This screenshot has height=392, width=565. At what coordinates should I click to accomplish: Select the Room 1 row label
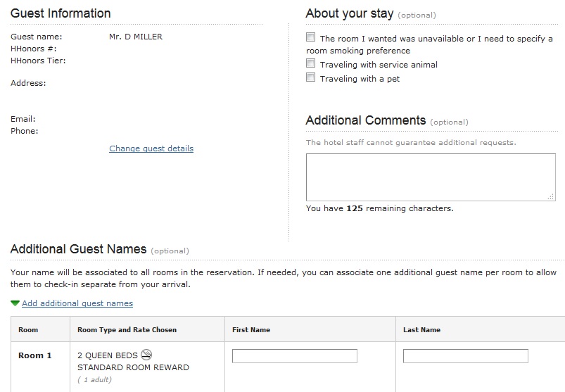pyautogui.click(x=35, y=355)
